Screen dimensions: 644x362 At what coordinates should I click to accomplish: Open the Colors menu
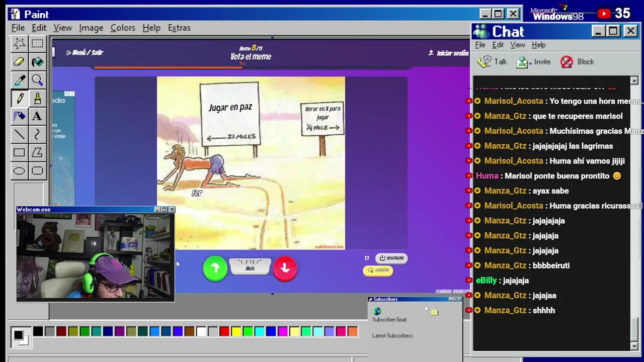tap(123, 28)
